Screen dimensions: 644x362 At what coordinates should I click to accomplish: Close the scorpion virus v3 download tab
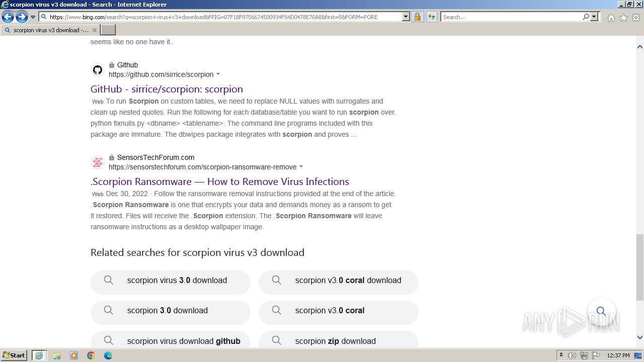[94, 30]
